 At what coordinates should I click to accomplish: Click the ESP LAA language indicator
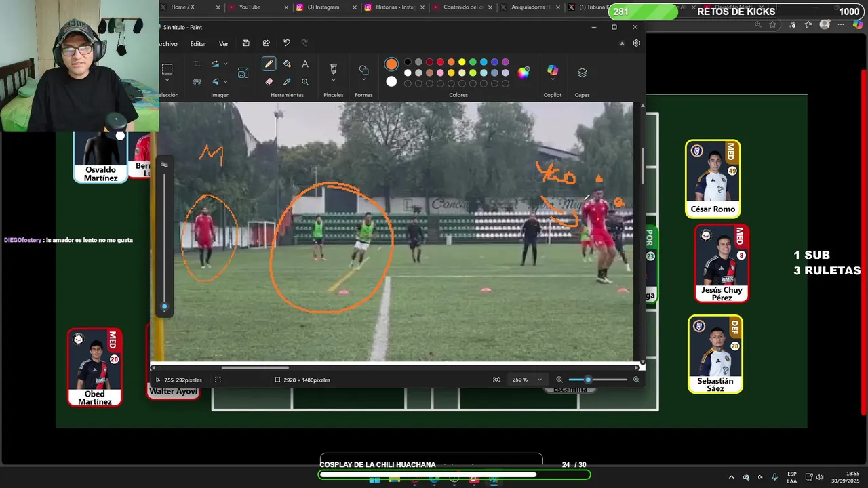792,477
